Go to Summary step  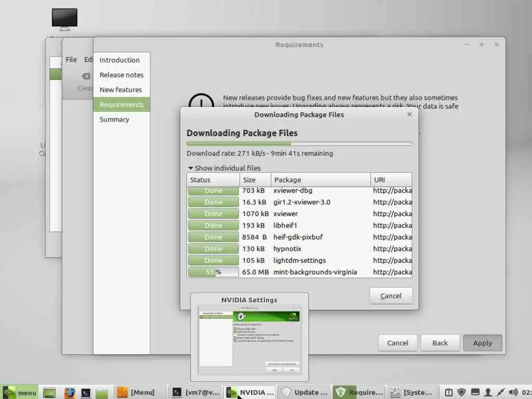(122, 119)
